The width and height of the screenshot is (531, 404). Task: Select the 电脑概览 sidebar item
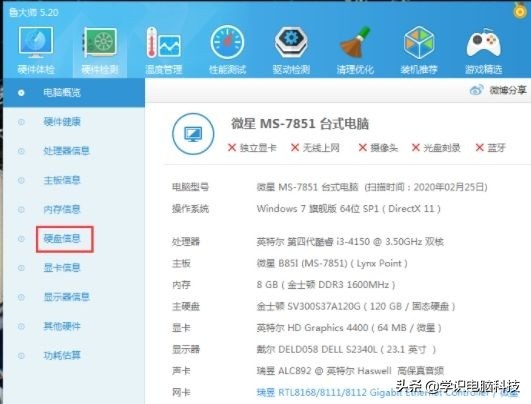74,92
